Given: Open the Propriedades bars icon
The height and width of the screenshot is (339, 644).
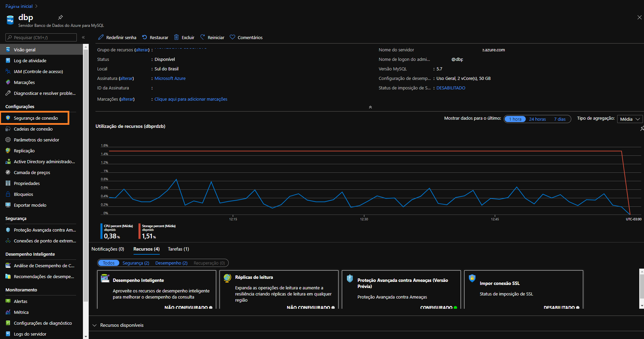Looking at the screenshot, I should (x=8, y=183).
